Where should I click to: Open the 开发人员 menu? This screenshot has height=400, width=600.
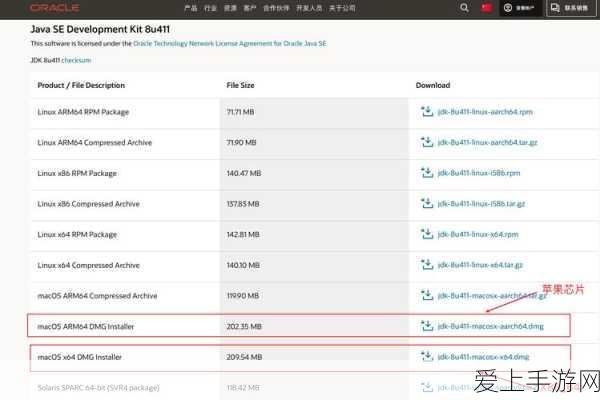point(309,8)
